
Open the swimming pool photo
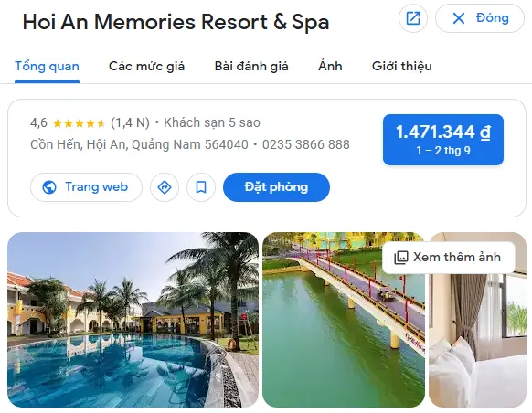pyautogui.click(x=133, y=320)
